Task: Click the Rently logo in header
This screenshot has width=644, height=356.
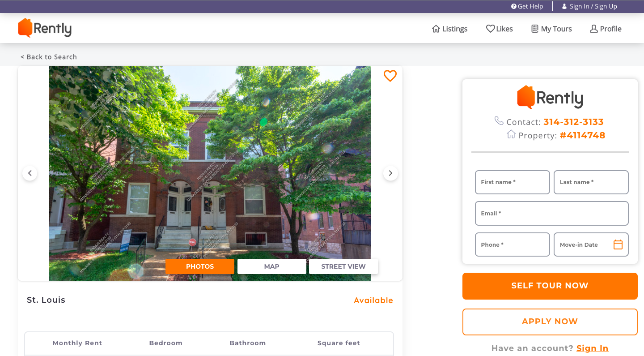Action: [x=45, y=28]
